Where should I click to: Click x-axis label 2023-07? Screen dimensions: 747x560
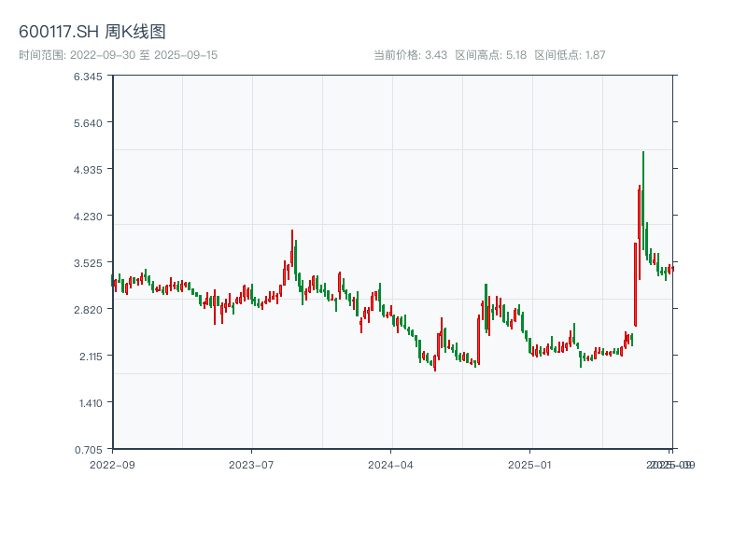[251, 465]
